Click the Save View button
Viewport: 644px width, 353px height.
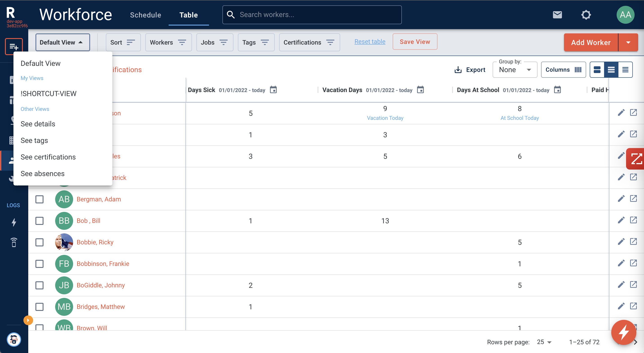[415, 42]
